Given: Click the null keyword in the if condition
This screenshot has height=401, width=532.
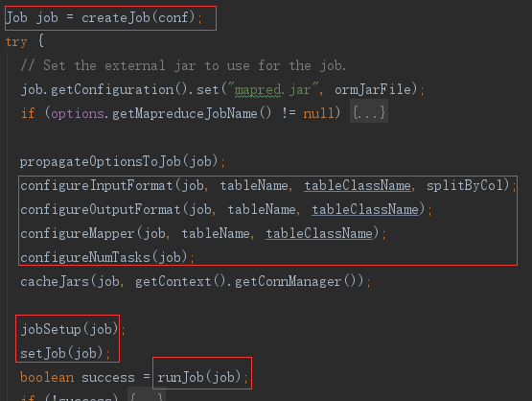Looking at the screenshot, I should click(318, 113).
